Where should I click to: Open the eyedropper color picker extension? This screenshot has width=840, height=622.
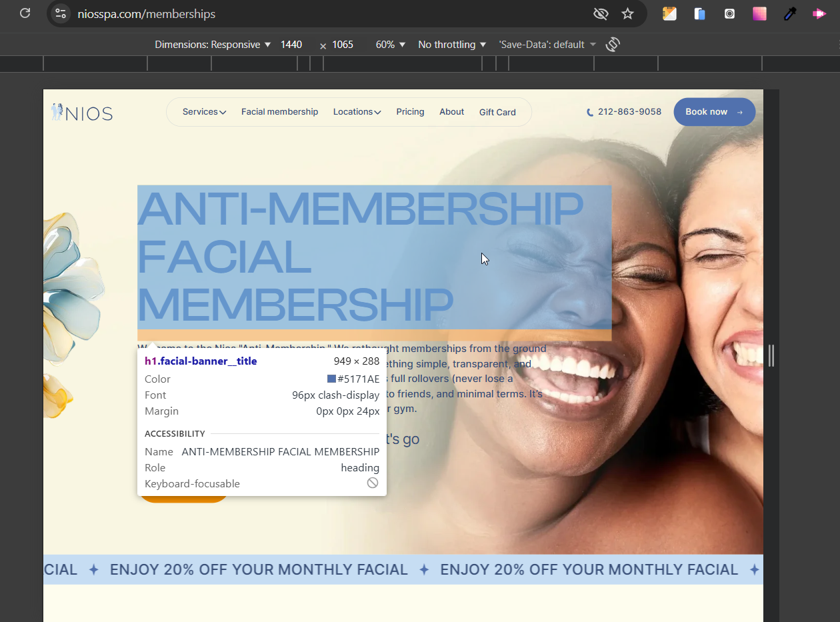[790, 13]
